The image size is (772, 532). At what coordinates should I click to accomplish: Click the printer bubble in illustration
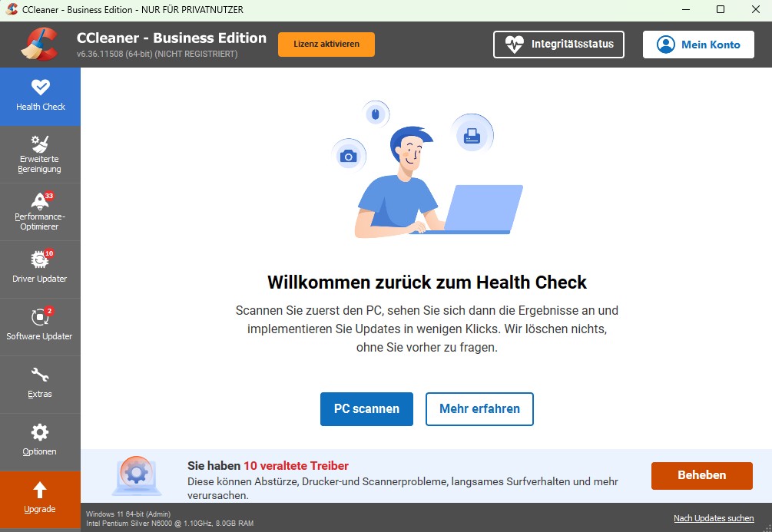coord(472,134)
